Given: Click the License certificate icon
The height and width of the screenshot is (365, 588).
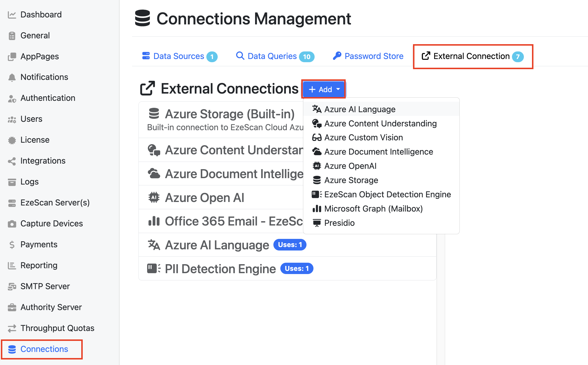Looking at the screenshot, I should [12, 140].
